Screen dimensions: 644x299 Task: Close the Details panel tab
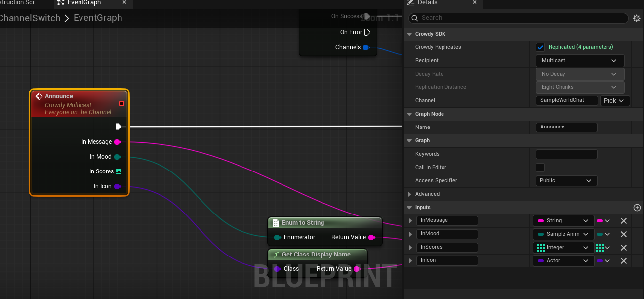coord(475,3)
